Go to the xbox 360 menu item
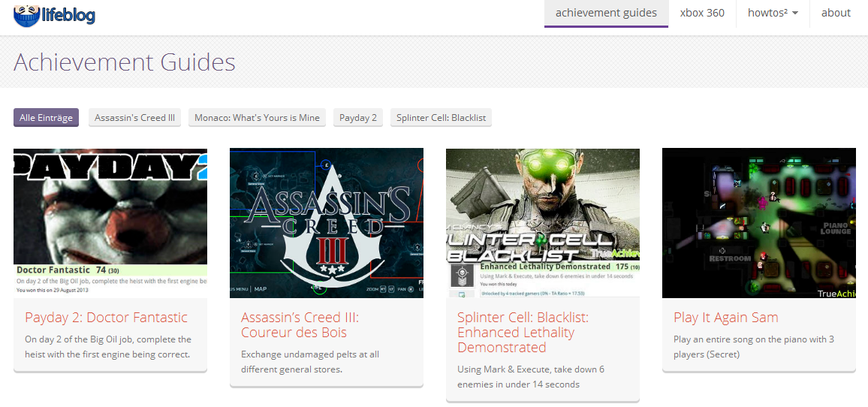 (702, 13)
